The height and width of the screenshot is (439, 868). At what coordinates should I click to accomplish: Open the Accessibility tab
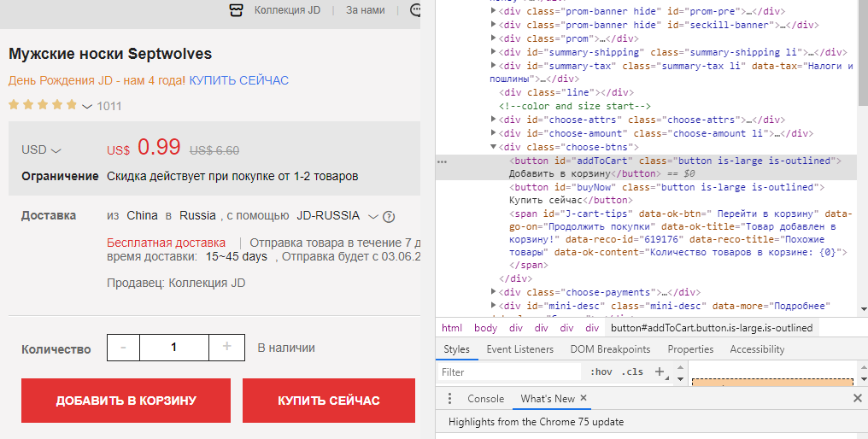[757, 349]
